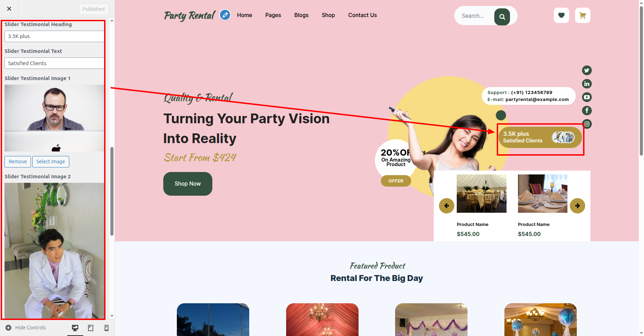The width and height of the screenshot is (644, 336).
Task: Click Remove under Slider Testimonial Image 1
Action: (18, 162)
